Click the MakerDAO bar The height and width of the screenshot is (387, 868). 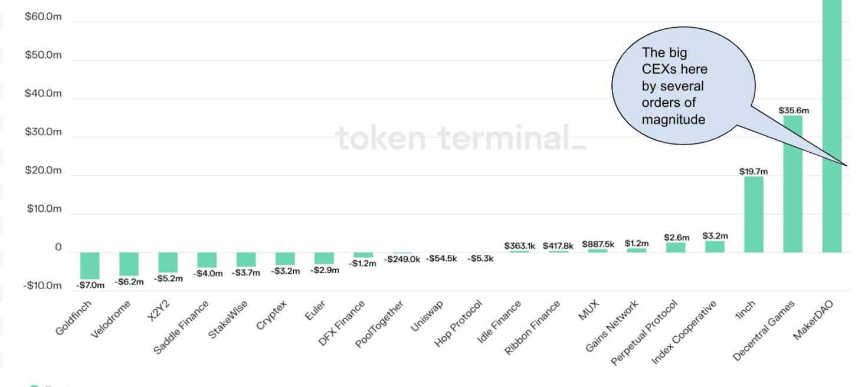tap(832, 118)
